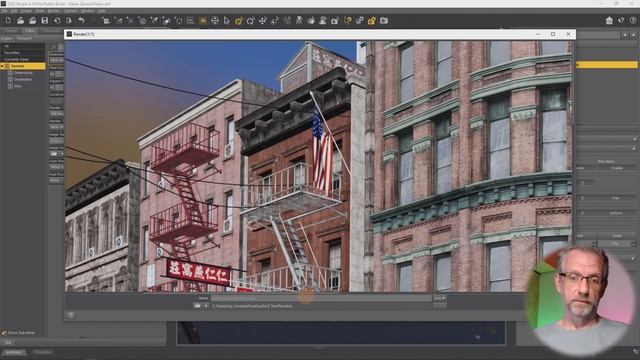Click the New scene file icon

pyautogui.click(x=9, y=20)
